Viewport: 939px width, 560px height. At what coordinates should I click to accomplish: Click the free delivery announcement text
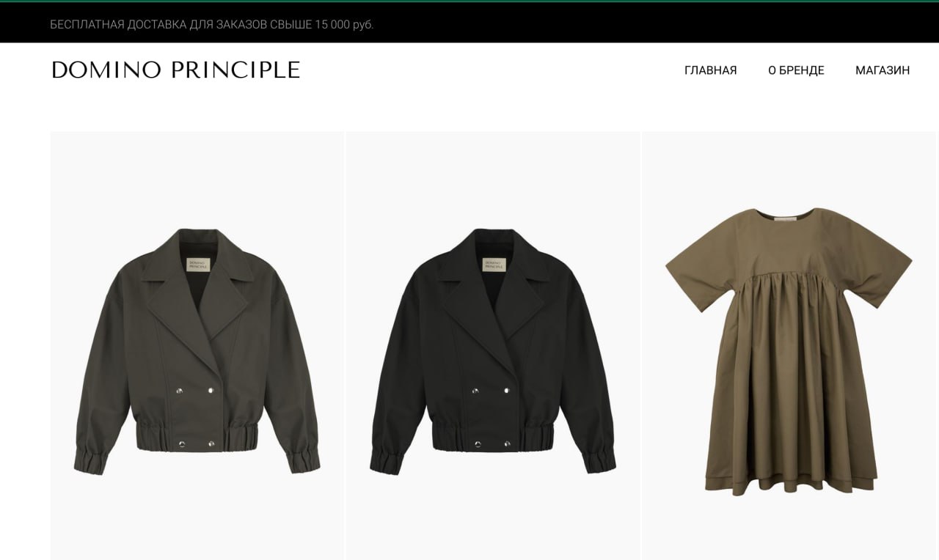click(212, 24)
